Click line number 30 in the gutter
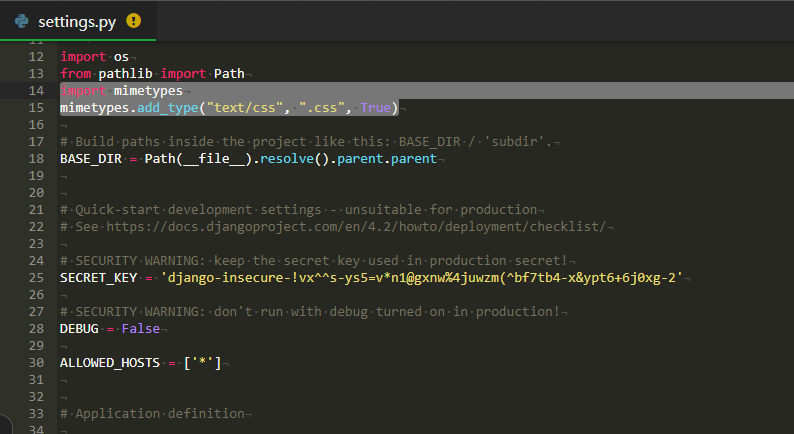The height and width of the screenshot is (434, 794). (x=36, y=363)
